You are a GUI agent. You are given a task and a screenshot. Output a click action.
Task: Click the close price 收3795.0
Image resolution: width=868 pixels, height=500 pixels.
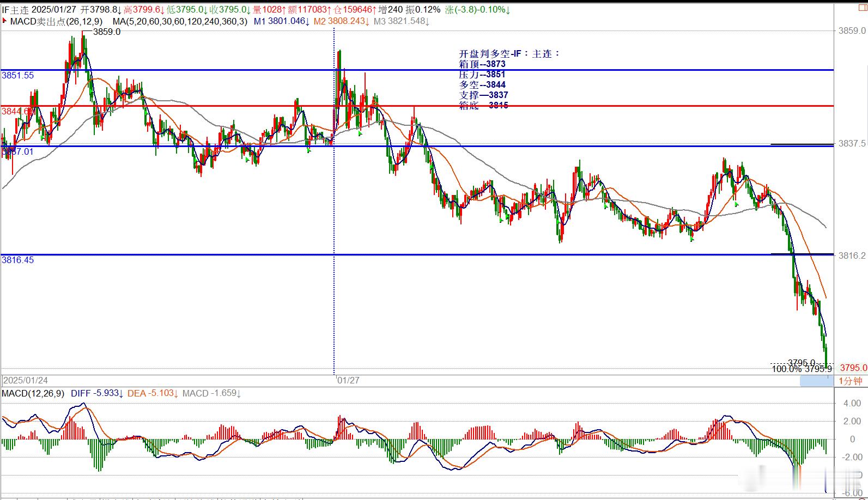229,10
